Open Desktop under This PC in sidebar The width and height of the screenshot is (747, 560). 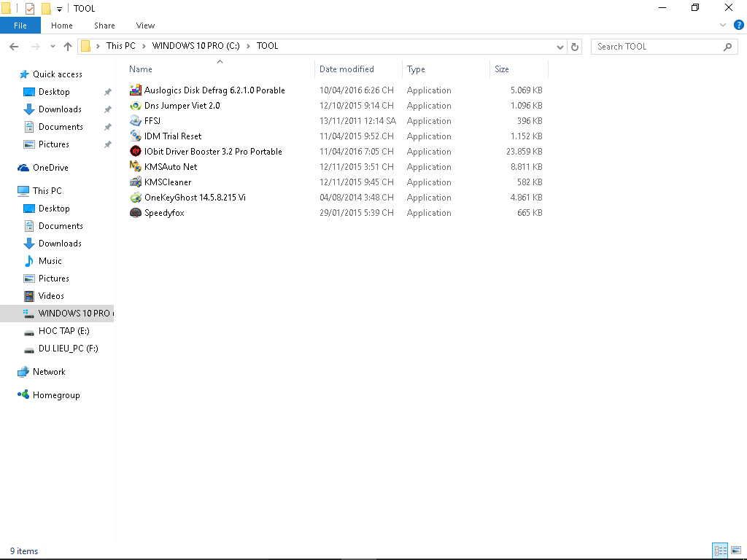pyautogui.click(x=54, y=209)
